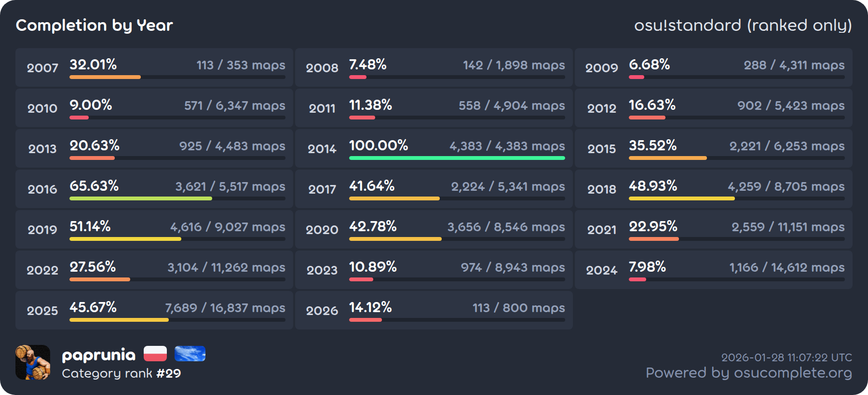This screenshot has height=395, width=868.
Task: Click the Completion by Year heading
Action: [94, 25]
